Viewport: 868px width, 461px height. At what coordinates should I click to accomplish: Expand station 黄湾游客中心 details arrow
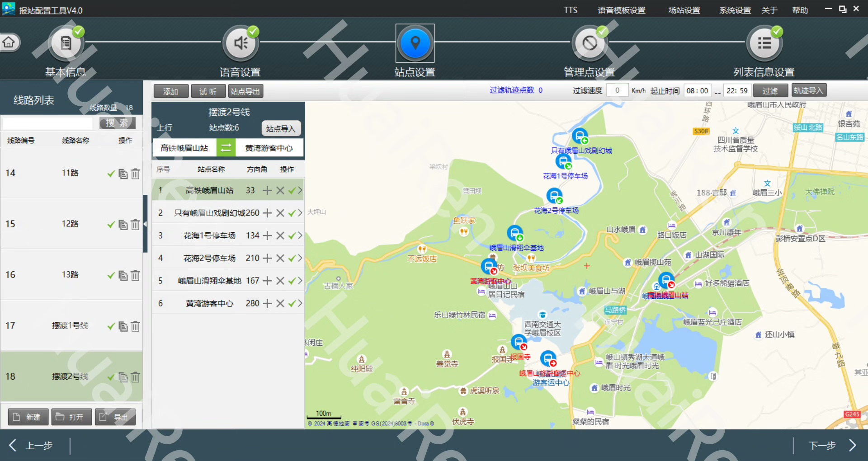click(x=300, y=303)
